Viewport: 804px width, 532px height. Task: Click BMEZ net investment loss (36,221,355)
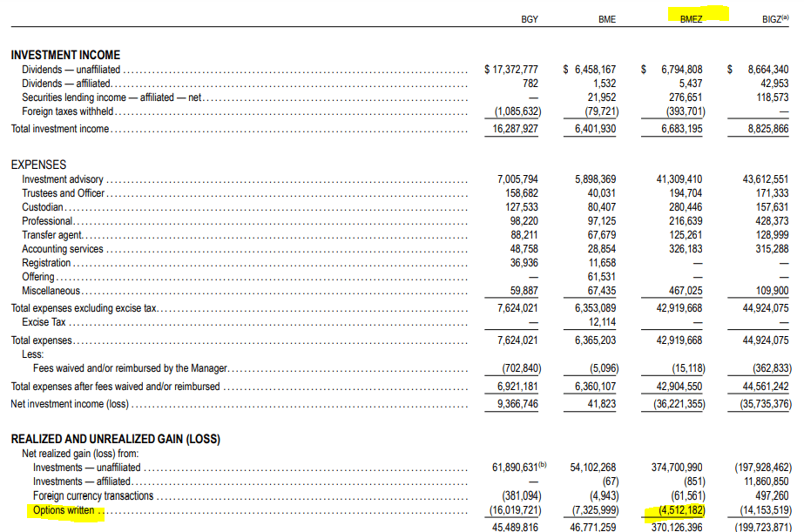679,404
